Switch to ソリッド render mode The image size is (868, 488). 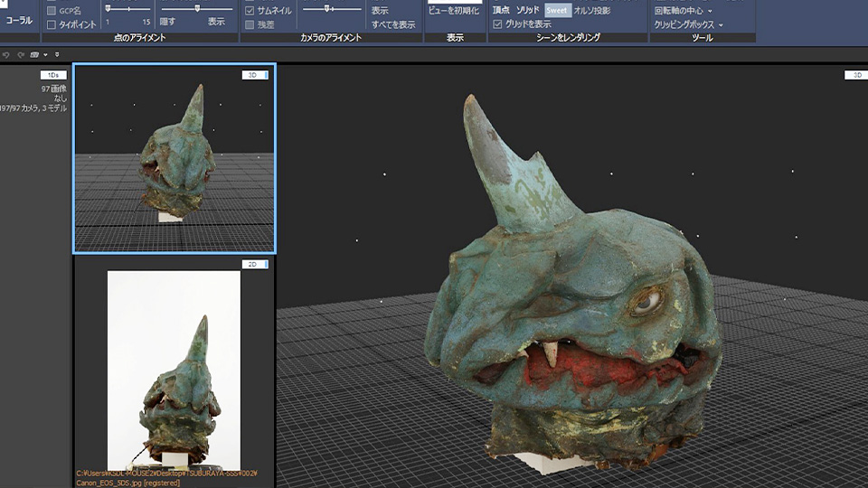[x=528, y=11]
